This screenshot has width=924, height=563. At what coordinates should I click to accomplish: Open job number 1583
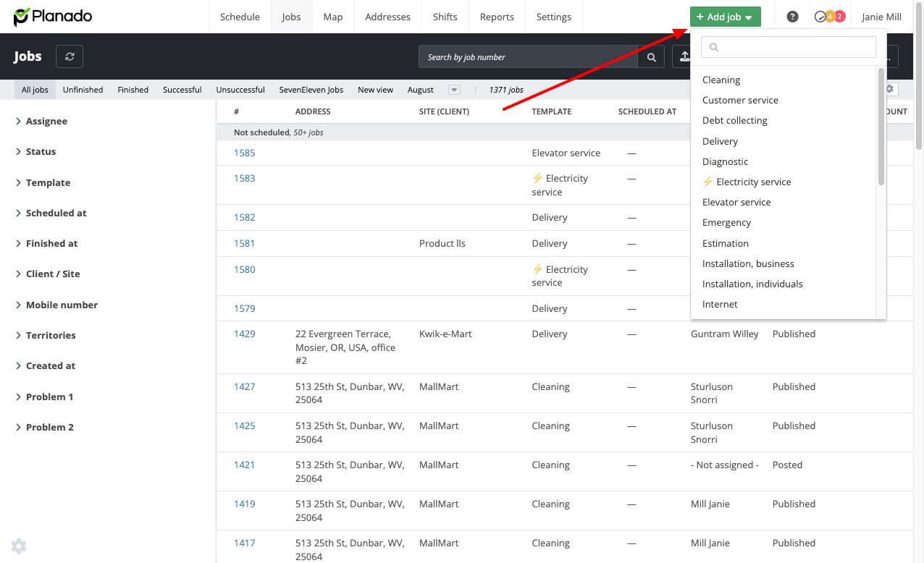click(x=244, y=178)
